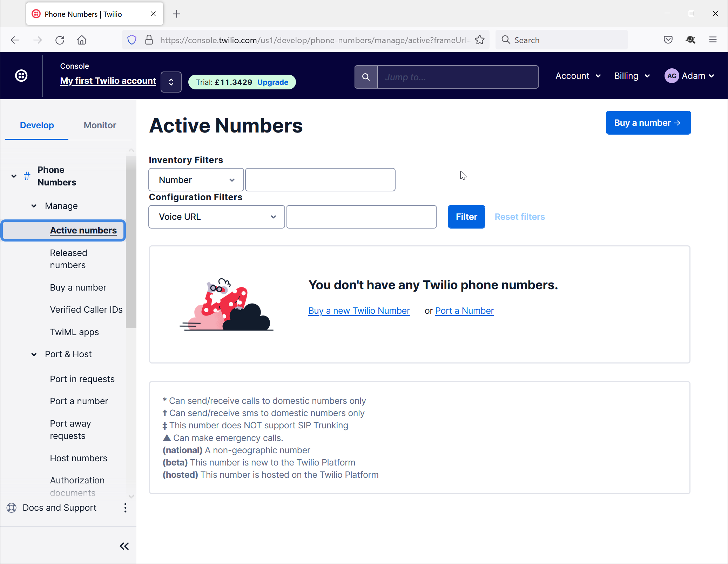Collapse the Port & Host section
This screenshot has width=728, height=564.
34,354
